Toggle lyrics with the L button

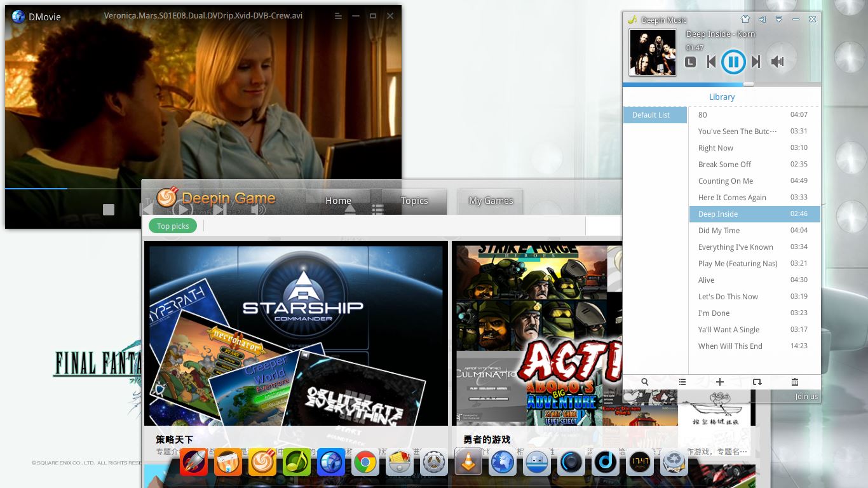(x=691, y=62)
